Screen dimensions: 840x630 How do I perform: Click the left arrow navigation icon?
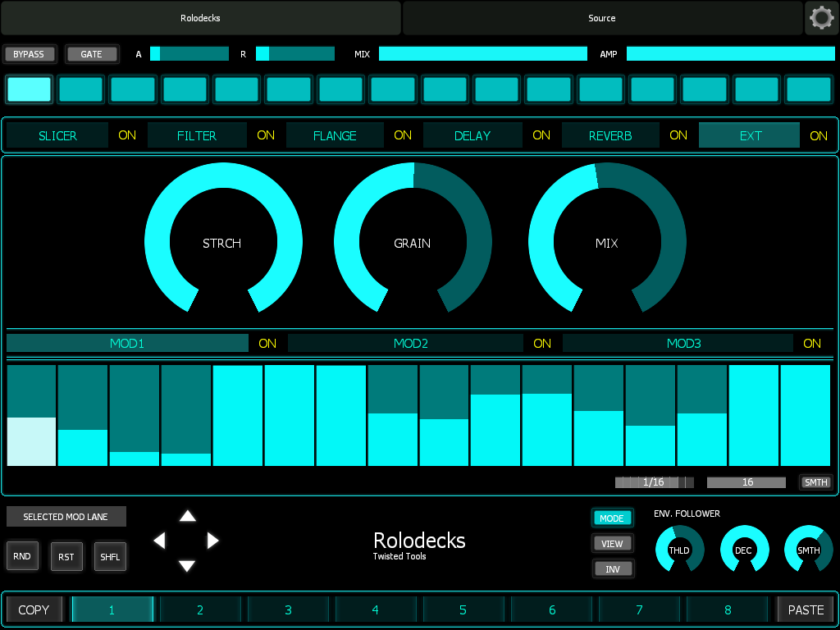(x=160, y=541)
